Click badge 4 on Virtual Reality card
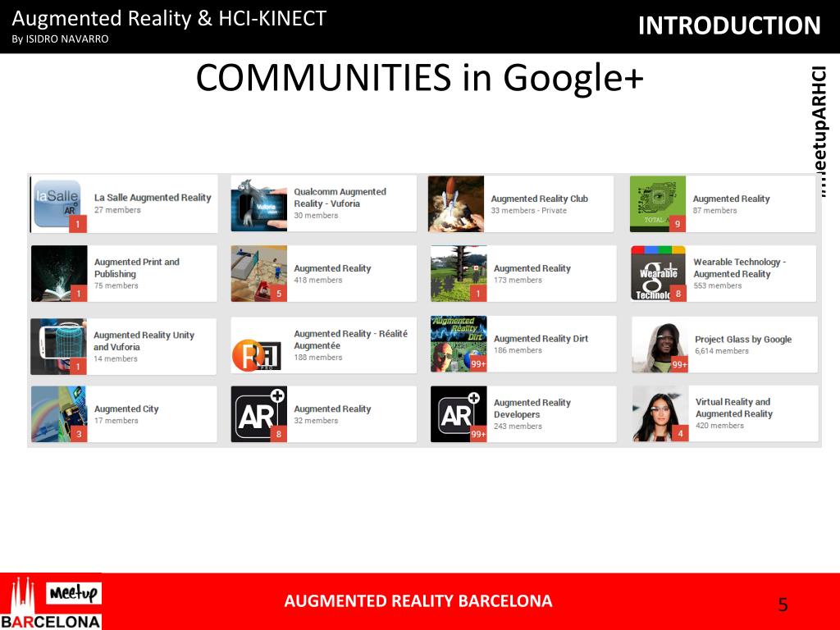Image resolution: width=840 pixels, height=630 pixels. (x=680, y=433)
